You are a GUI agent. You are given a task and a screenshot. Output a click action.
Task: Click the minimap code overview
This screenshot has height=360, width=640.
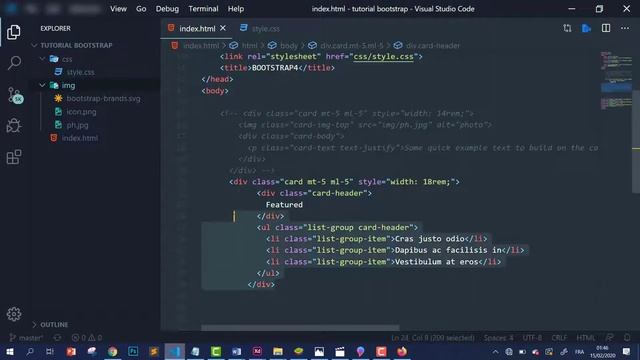click(x=616, y=80)
